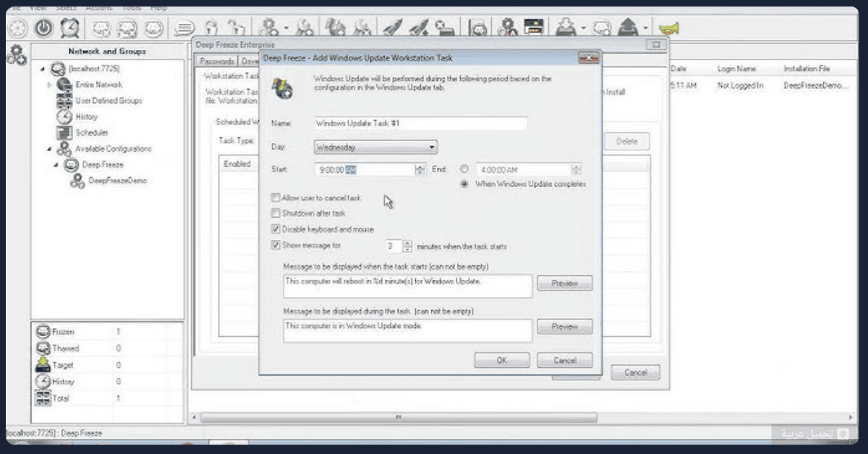Collapse the Deep Freeze tree node
This screenshot has height=454, width=868.
click(56, 165)
